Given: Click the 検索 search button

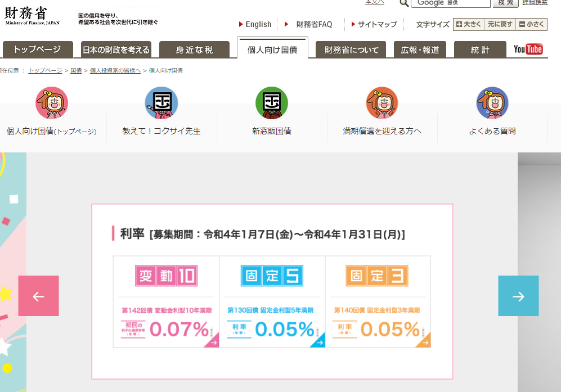Looking at the screenshot, I should pos(505,3).
